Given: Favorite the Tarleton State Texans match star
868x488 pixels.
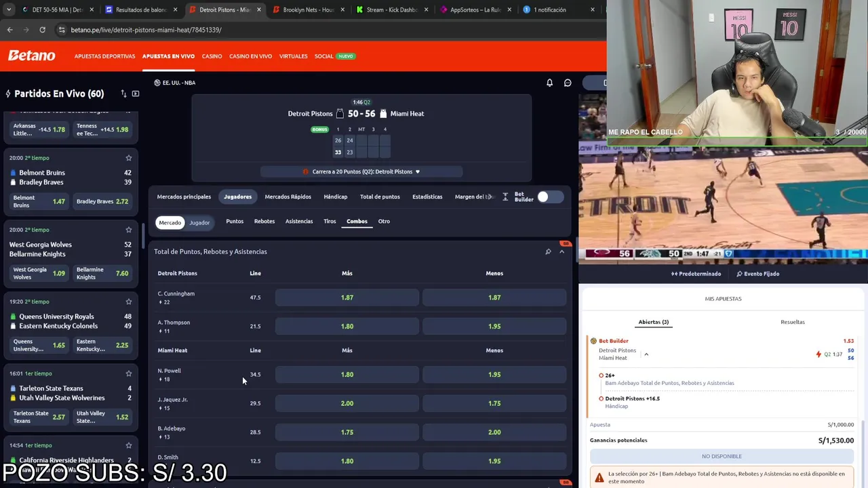Looking at the screenshot, I should [128, 373].
